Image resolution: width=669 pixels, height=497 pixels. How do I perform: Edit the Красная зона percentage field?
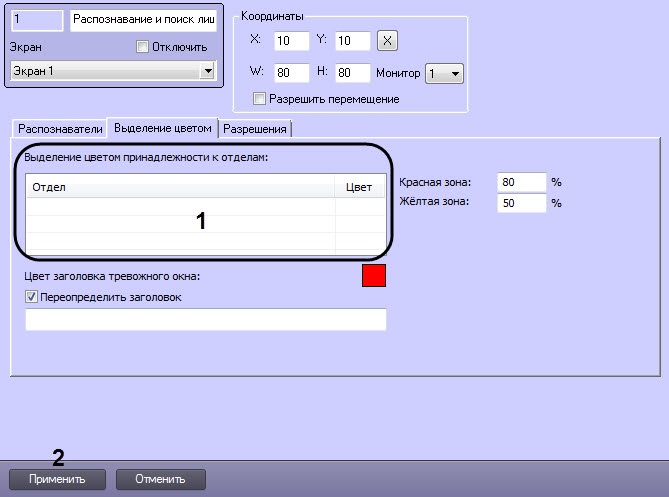pos(521,182)
